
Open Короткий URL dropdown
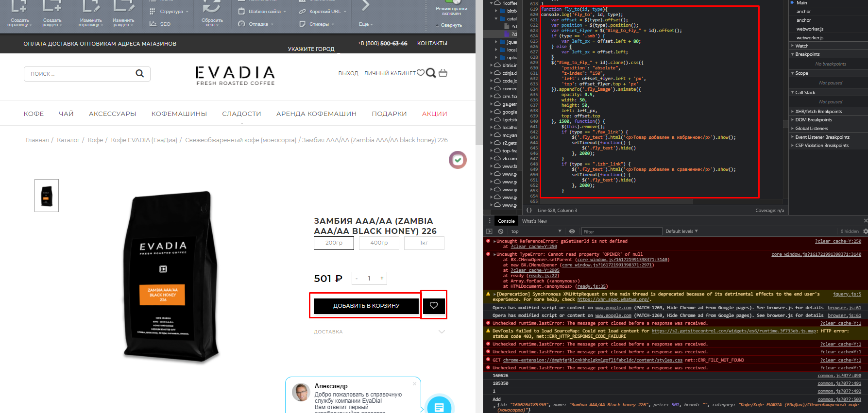point(323,11)
